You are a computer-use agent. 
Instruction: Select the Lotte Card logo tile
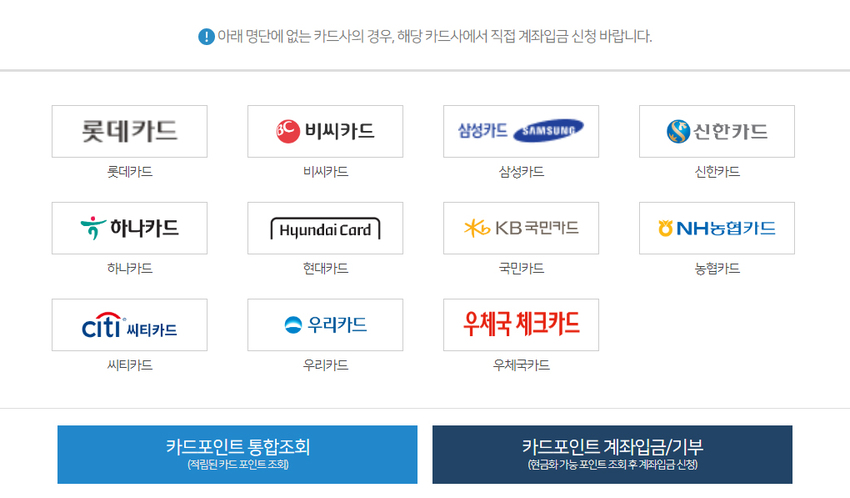pos(130,132)
